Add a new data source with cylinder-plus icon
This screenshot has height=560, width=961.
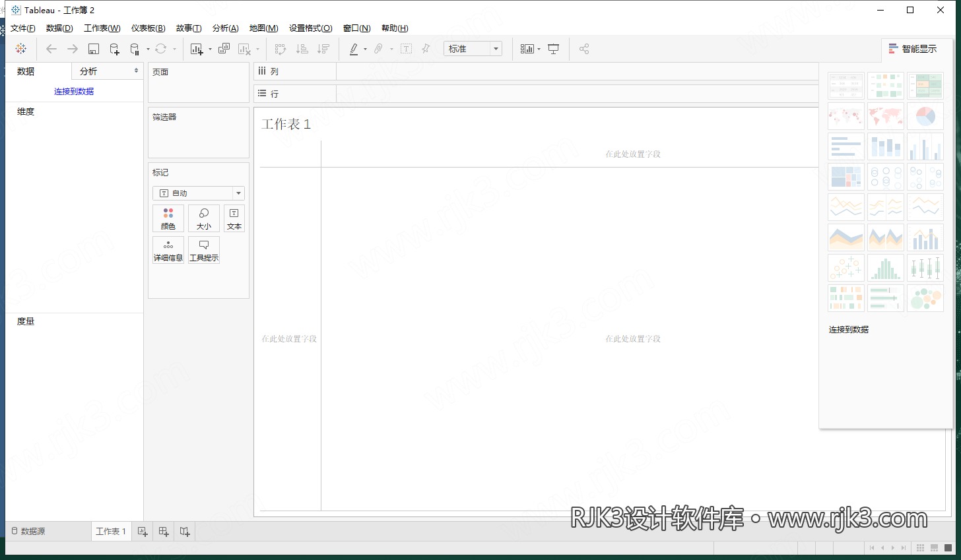click(x=114, y=49)
